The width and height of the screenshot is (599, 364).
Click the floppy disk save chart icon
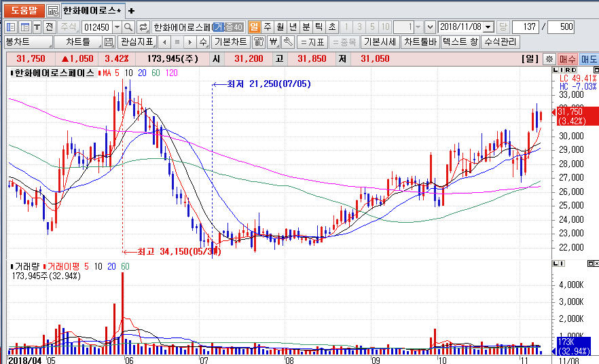click(109, 42)
